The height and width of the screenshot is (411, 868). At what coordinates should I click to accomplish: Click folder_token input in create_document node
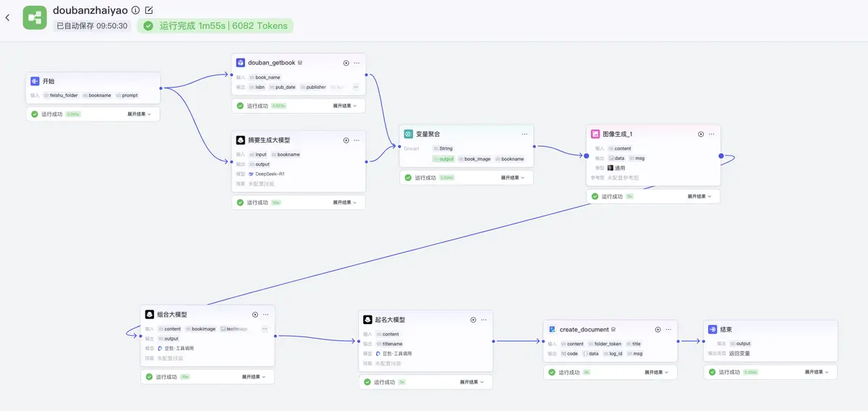click(x=605, y=344)
